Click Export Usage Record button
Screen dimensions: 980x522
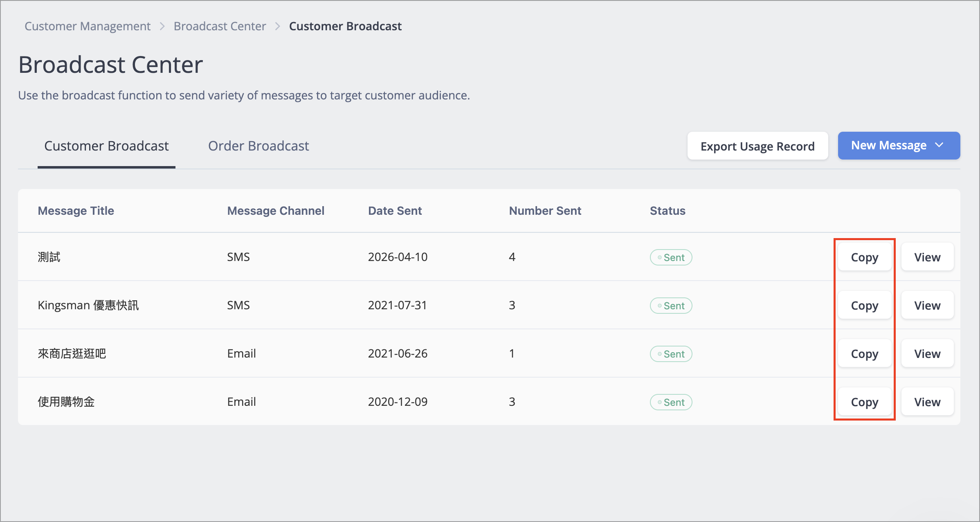757,146
